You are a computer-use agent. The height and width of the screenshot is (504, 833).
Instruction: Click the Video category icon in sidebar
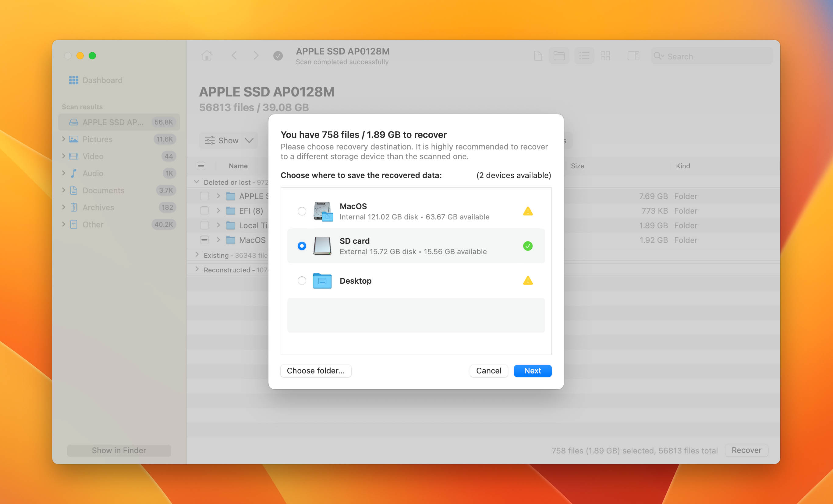coord(73,156)
